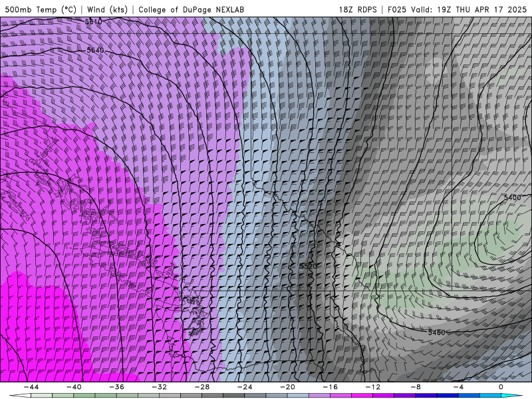
Task: Click the -40 color scale label
Action: click(x=74, y=387)
